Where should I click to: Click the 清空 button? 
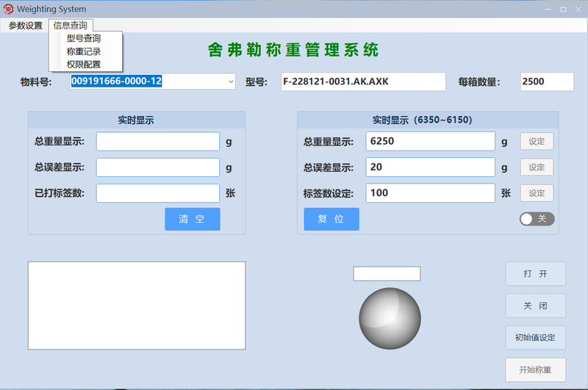[193, 219]
